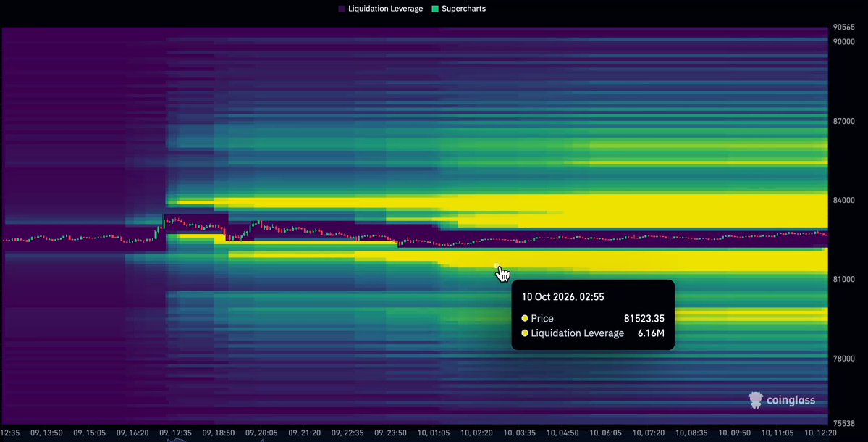Select the 10, 08:35 time label
The height and width of the screenshot is (442, 868).
[691, 433]
